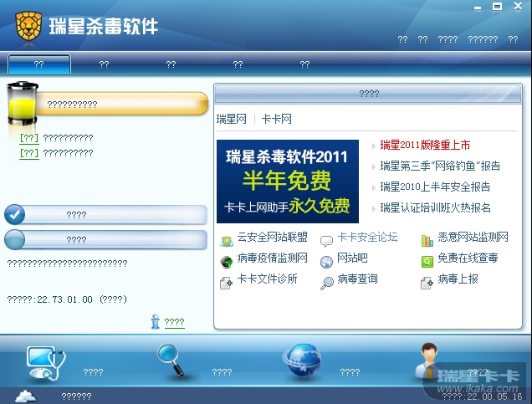Switch to the 瑞星网 tab
532x404 pixels.
tap(232, 119)
